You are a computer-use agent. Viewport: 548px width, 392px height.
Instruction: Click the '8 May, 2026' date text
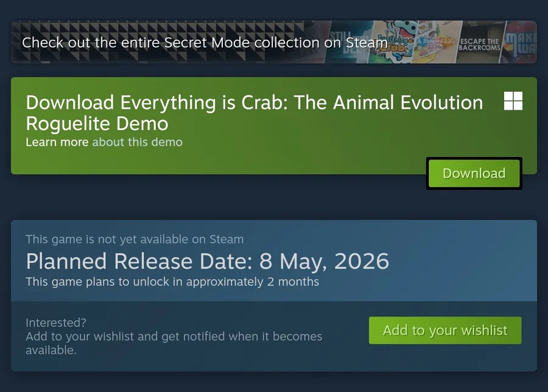tap(324, 261)
